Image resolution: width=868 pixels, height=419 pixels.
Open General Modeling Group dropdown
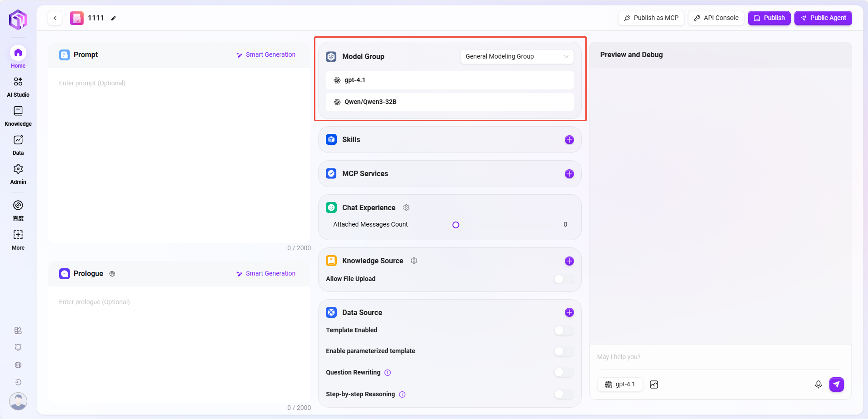(517, 57)
